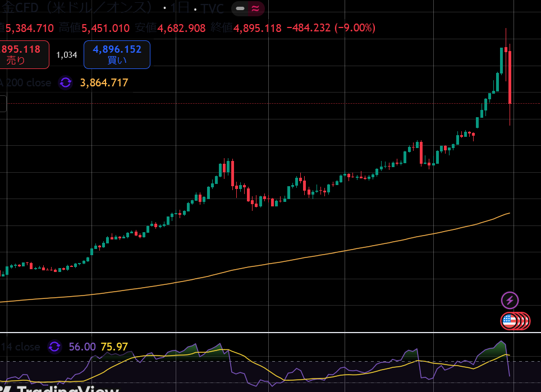Click the purple loop icon beside MA 200

[66, 83]
